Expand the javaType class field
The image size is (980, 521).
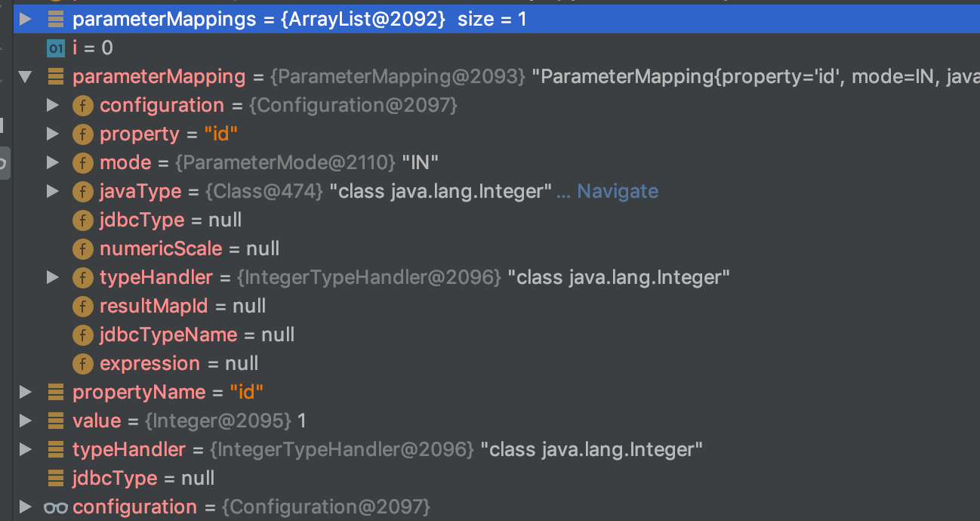pos(53,192)
